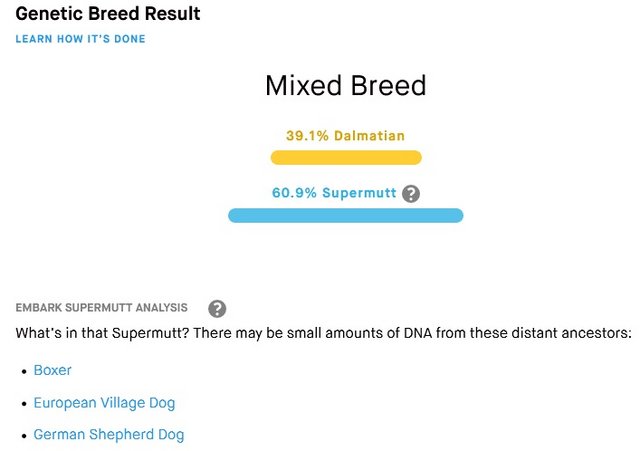Visit the German Shepherd Dog link
The height and width of the screenshot is (451, 640).
109,435
